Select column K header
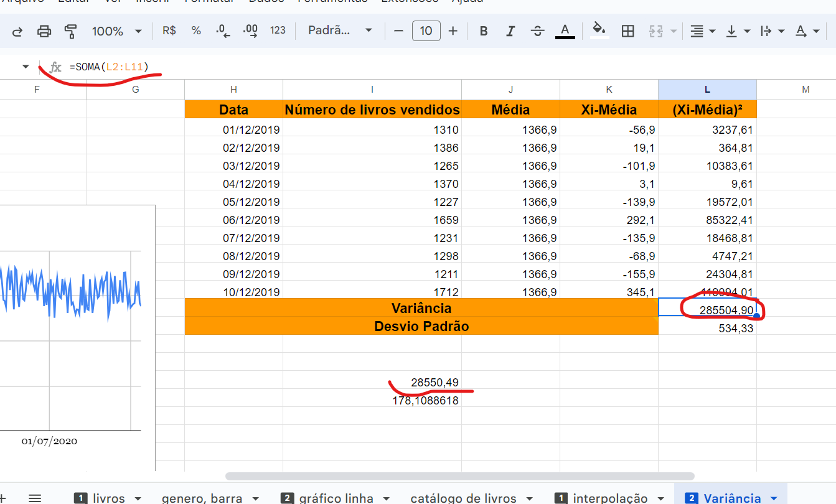The width and height of the screenshot is (836, 504). click(x=609, y=90)
